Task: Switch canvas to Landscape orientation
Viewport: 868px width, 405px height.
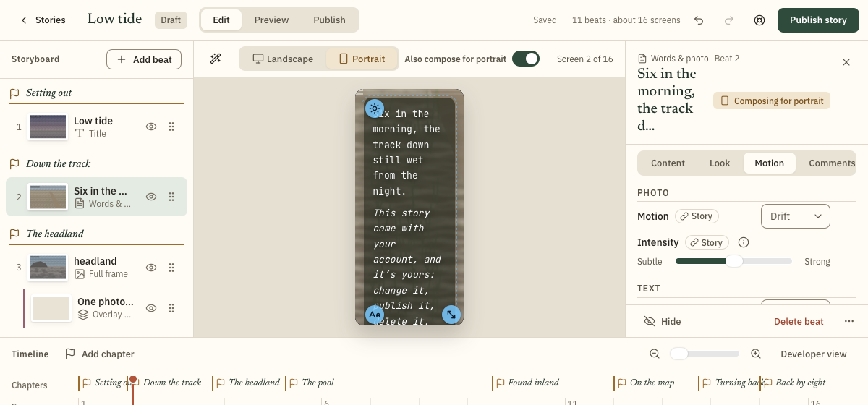Action: pos(283,59)
